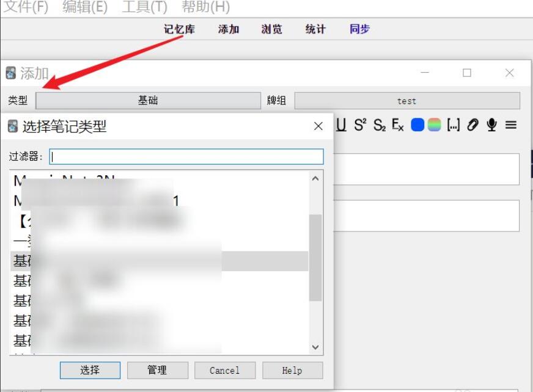Click the note type list scroll-down arrow
533x392 pixels.
315,347
